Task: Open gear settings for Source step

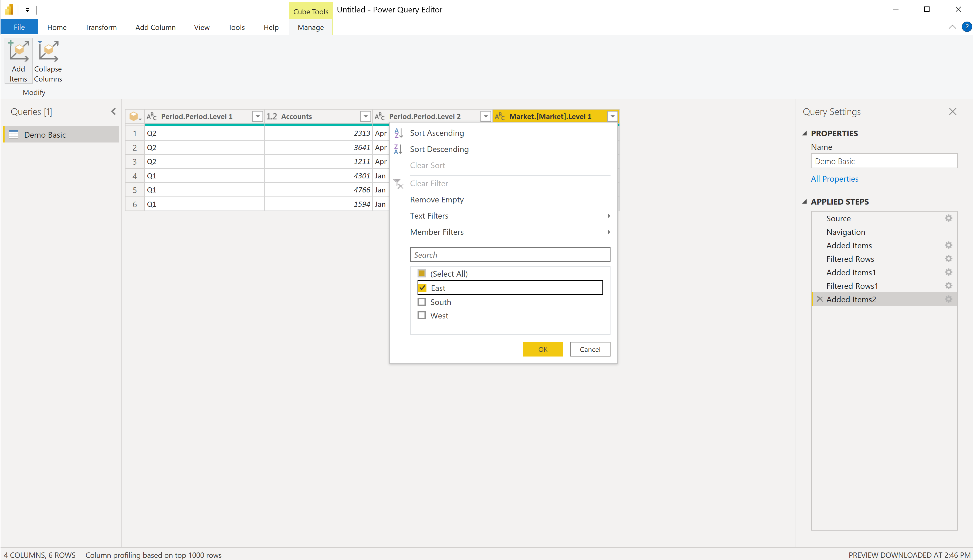Action: click(948, 218)
